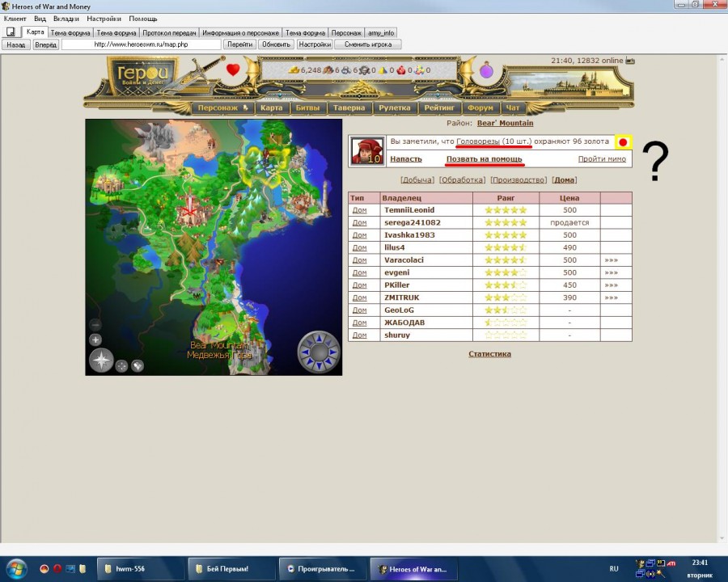Open the Герои game logo

tap(142, 75)
